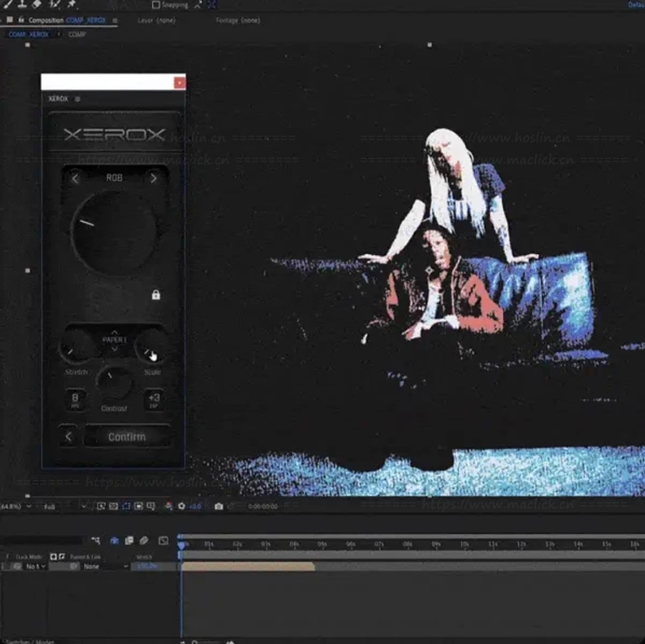
Task: Switch to next color mode right of RGB
Action: 154,178
